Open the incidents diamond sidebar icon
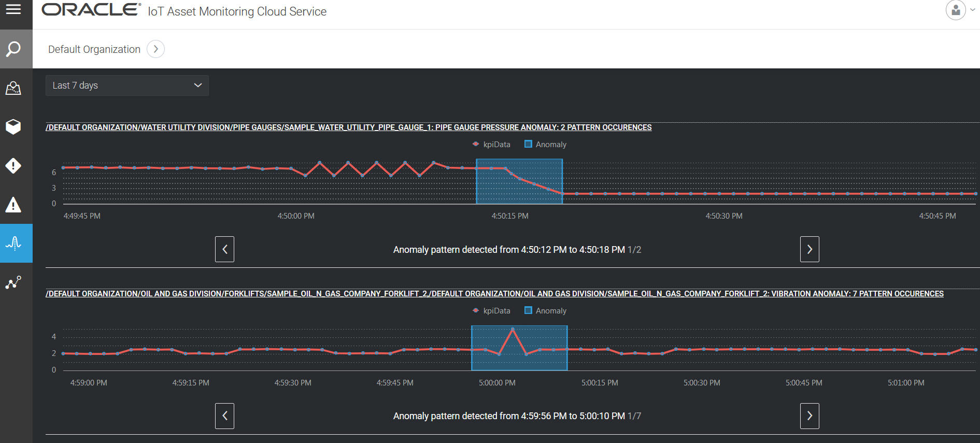Screen dimensions: 980x443 click(13, 166)
